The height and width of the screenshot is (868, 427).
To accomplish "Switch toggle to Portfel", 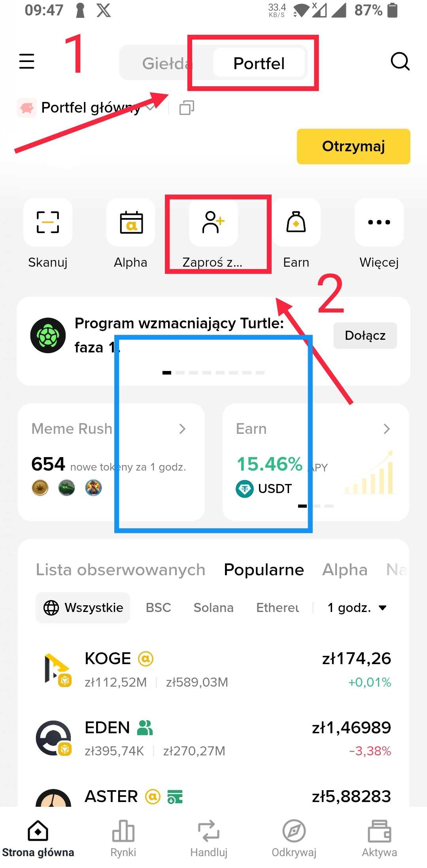I will [x=259, y=63].
